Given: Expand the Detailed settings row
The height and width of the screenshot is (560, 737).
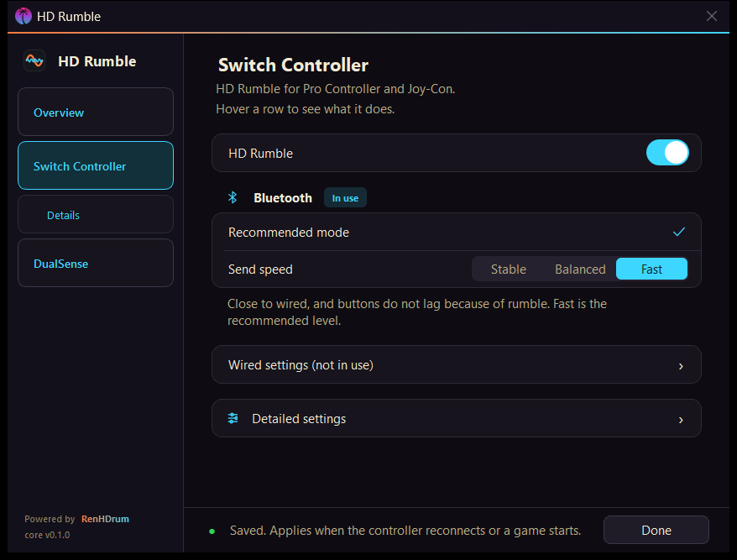Looking at the screenshot, I should [457, 418].
